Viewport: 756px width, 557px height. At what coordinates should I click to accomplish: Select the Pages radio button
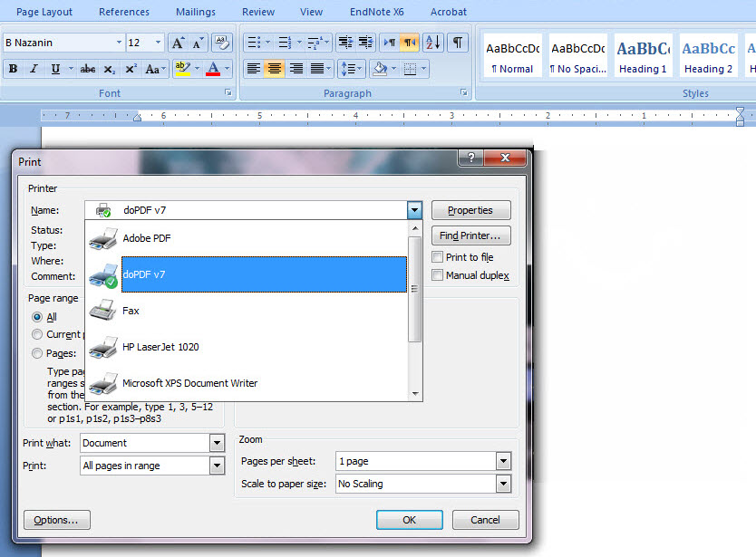(x=37, y=353)
